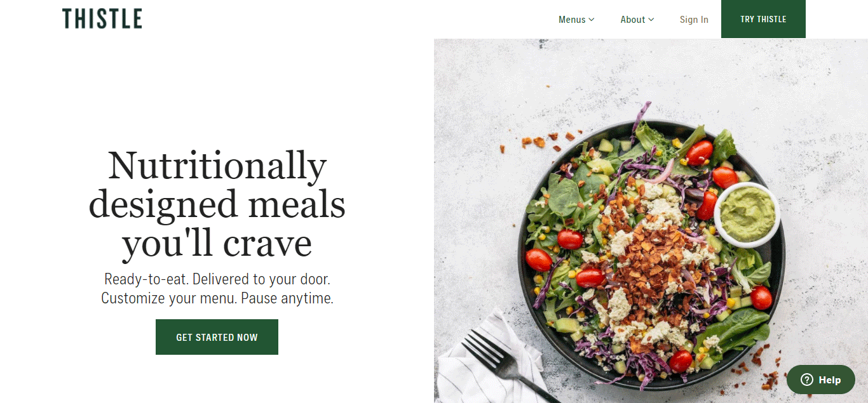Image resolution: width=868 pixels, height=403 pixels.
Task: Click the "Ready-to-eat. Delivered to your door." text
Action: point(217,279)
